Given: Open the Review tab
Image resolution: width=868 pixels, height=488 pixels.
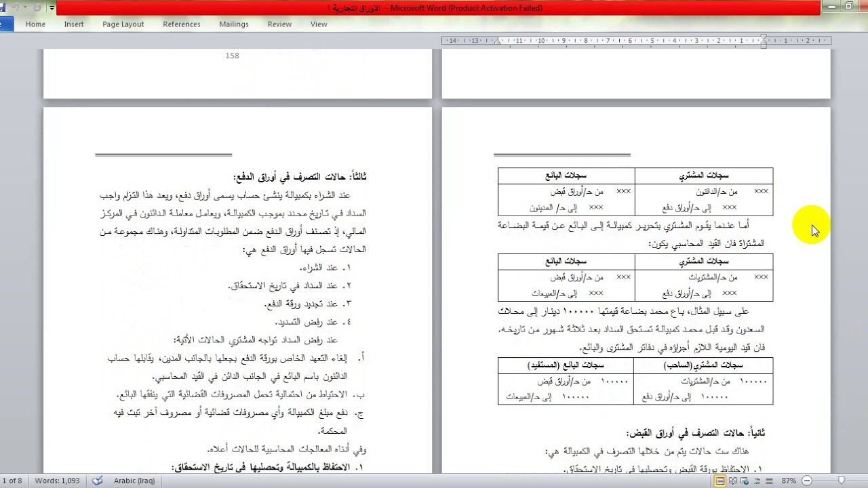Looking at the screenshot, I should [279, 24].
